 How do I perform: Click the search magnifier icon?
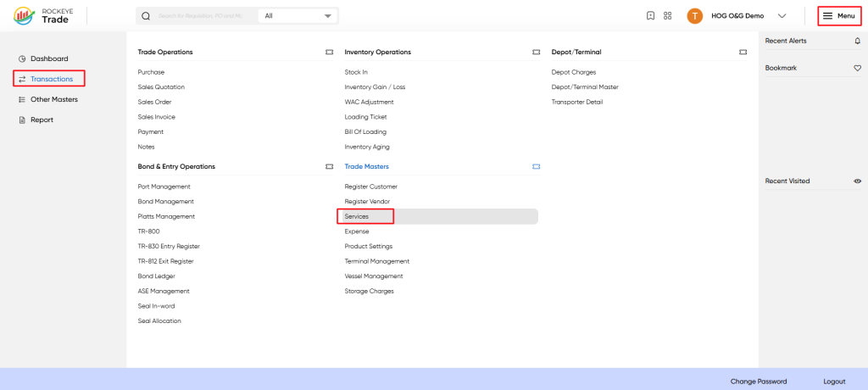pos(146,16)
